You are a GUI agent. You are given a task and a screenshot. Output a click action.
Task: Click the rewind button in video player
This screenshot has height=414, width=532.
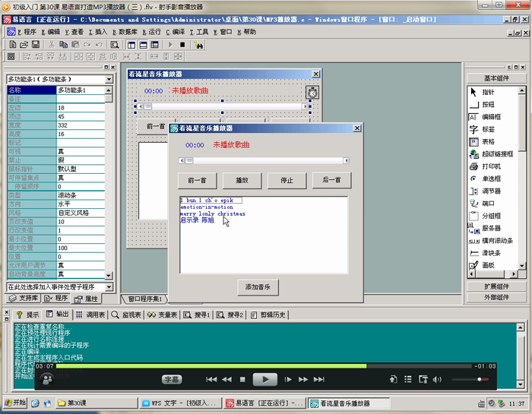point(226,379)
